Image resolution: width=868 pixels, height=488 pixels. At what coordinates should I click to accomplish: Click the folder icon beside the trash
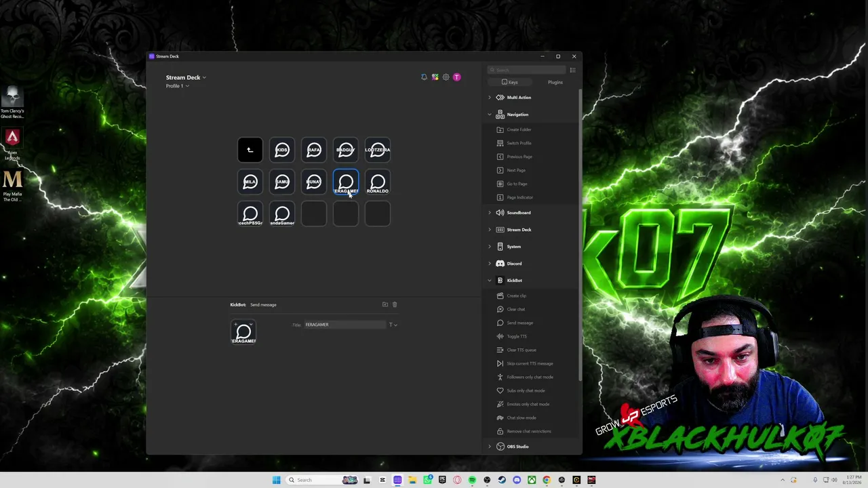point(385,304)
